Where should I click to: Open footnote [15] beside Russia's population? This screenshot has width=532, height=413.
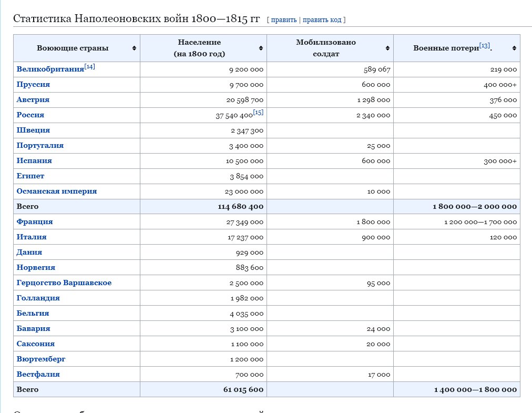click(258, 113)
